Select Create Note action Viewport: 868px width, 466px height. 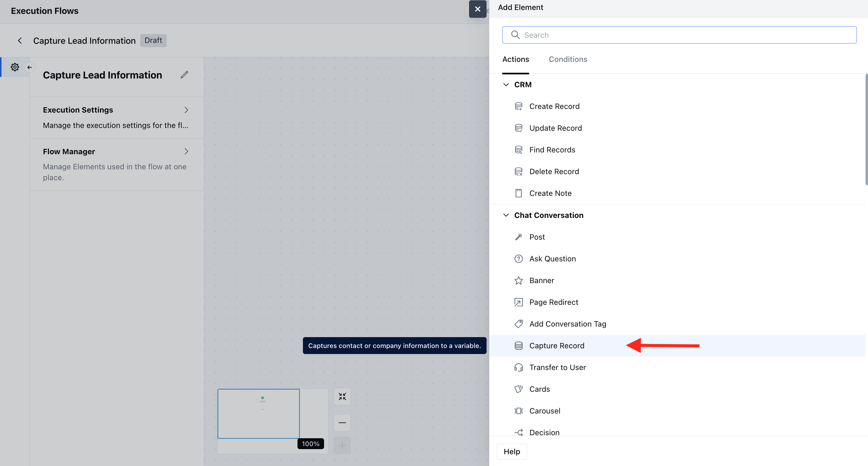(x=677, y=193)
